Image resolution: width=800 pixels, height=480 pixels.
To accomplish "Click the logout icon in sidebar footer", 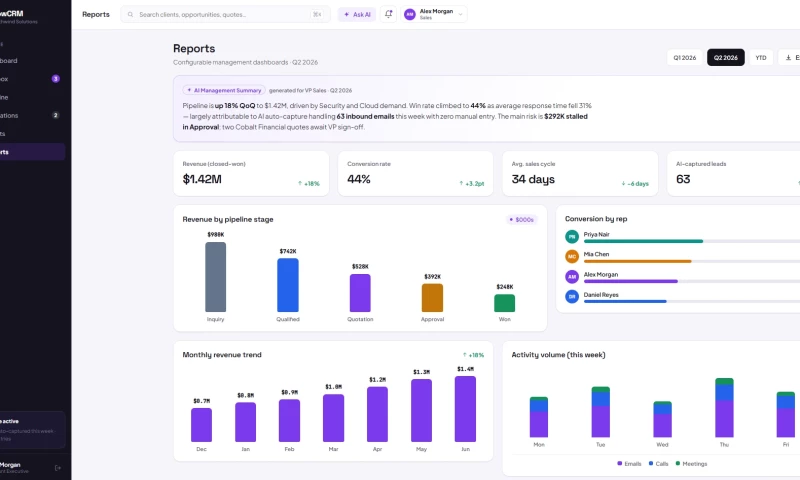I will 58,468.
